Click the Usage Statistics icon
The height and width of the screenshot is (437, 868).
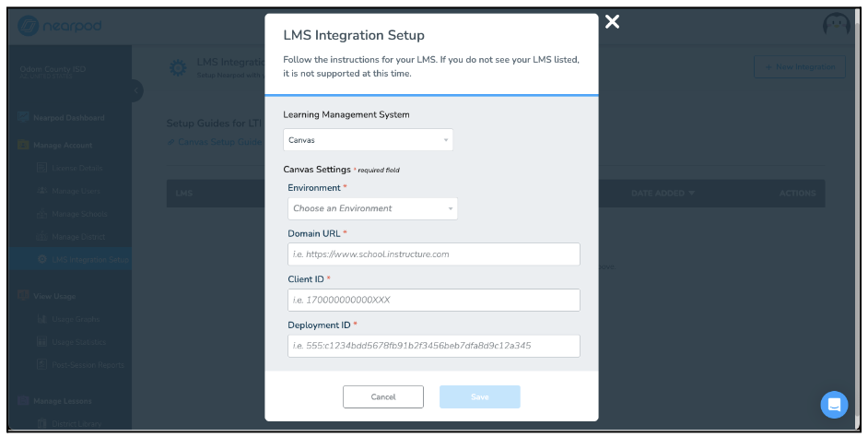coord(41,342)
